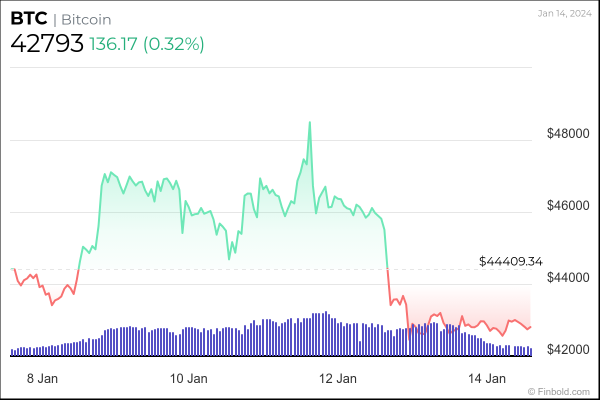Click the 12 Jan date tick
This screenshot has height=400, width=600.
338,378
